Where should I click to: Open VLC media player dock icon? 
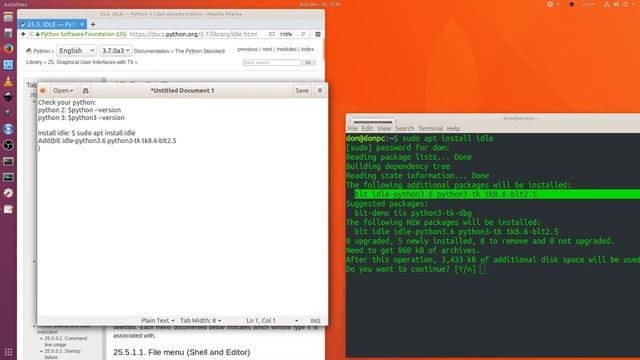8,81
